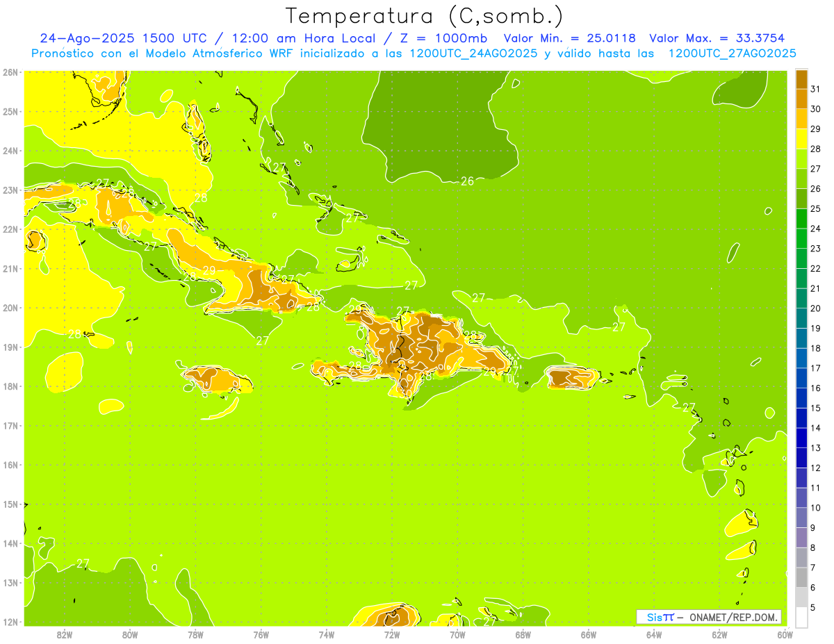The width and height of the screenshot is (834, 644).
Task: Click the legend color band between 26 and 27
Action: pyautogui.click(x=801, y=179)
